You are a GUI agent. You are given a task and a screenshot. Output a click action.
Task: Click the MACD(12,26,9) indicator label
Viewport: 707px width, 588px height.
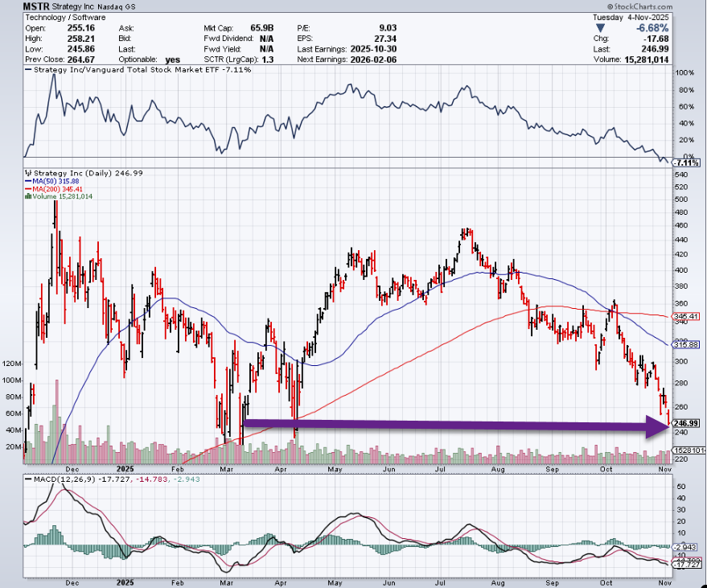[x=61, y=480]
